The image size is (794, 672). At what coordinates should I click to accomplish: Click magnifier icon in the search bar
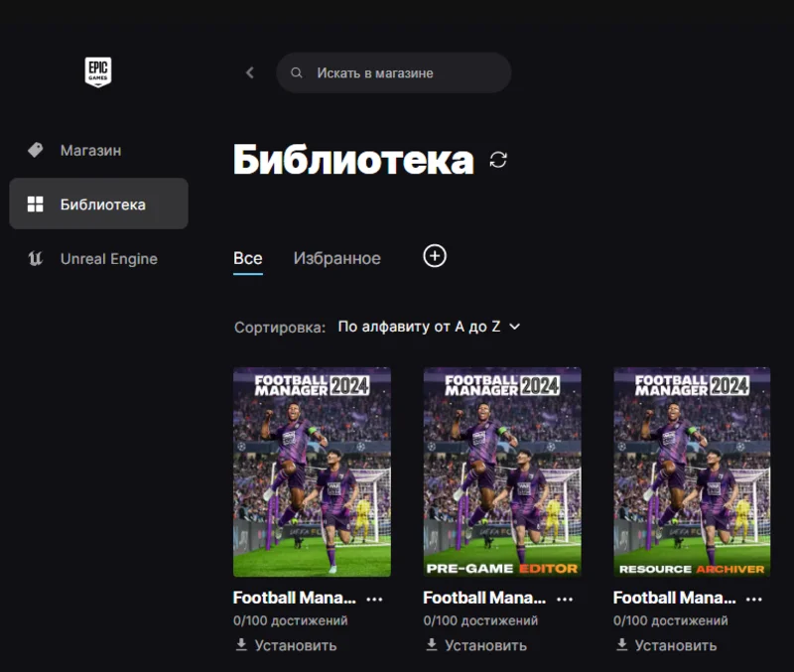[296, 72]
